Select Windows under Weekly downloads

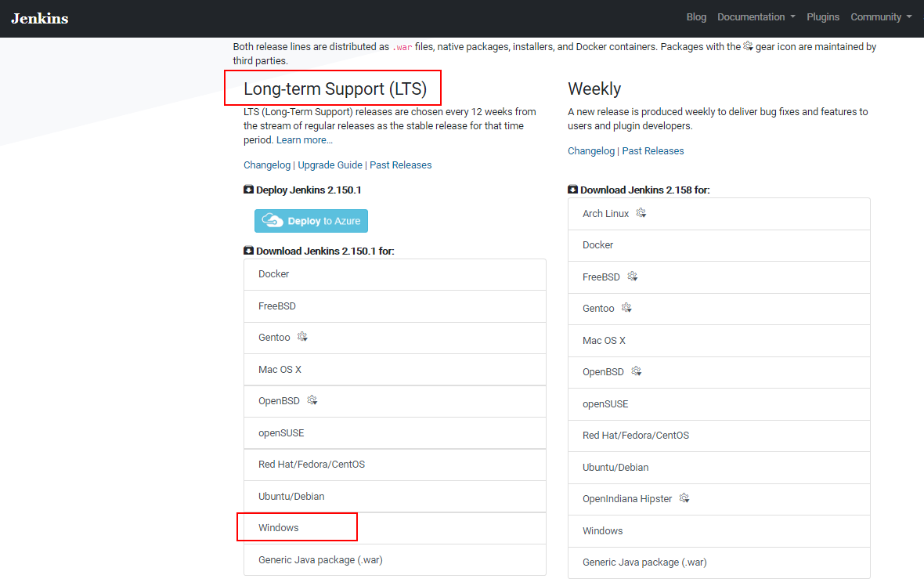pos(719,531)
